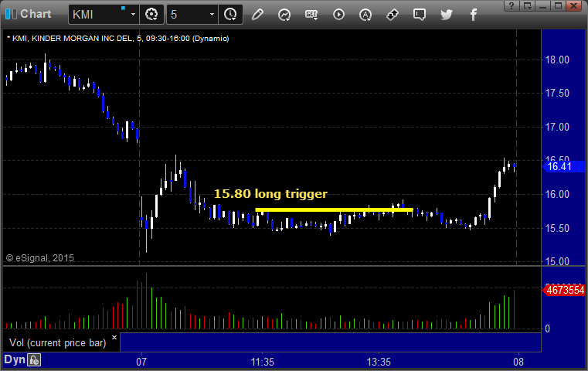Click the 11:35 time axis label
Viewport: 588px width, 371px height.
(263, 362)
